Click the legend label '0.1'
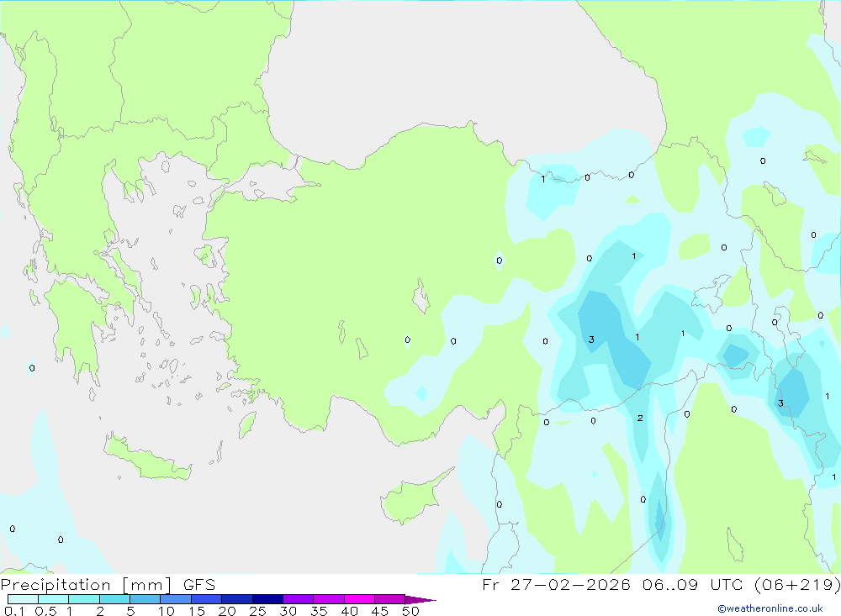This screenshot has height=616, width=841. pyautogui.click(x=14, y=611)
